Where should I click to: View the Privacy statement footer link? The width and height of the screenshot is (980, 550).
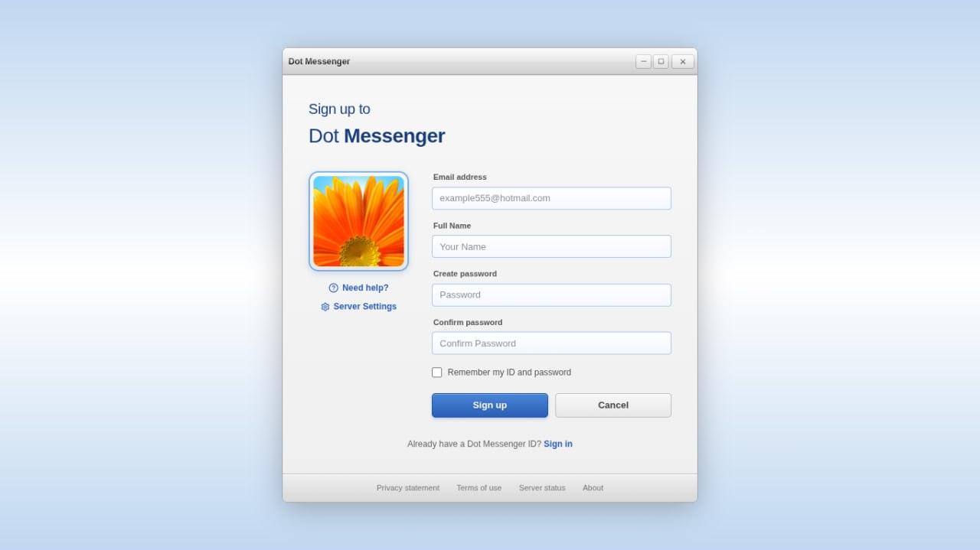tap(408, 488)
